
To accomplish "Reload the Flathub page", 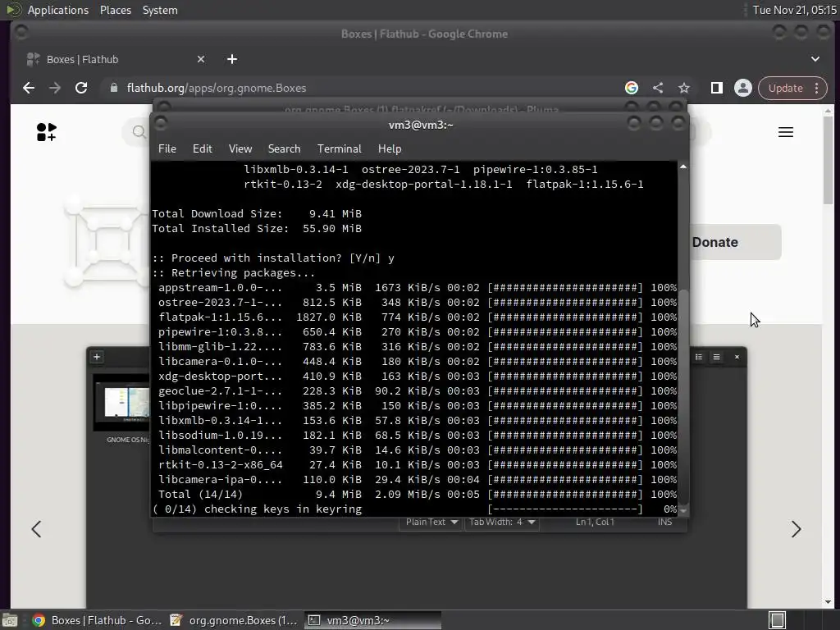I will click(81, 88).
